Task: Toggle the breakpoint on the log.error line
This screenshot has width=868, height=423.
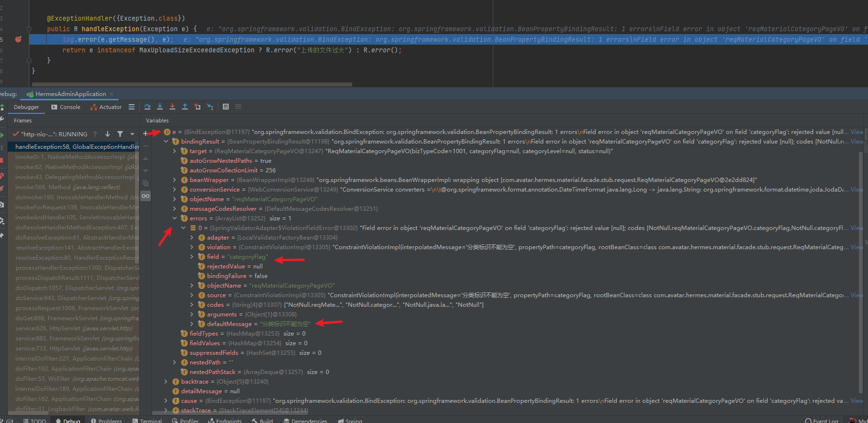Action: pos(18,39)
